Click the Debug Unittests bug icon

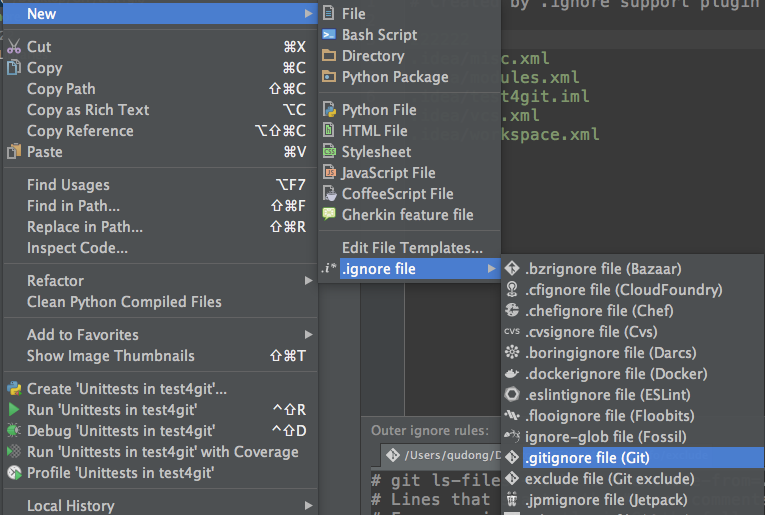pos(14,431)
